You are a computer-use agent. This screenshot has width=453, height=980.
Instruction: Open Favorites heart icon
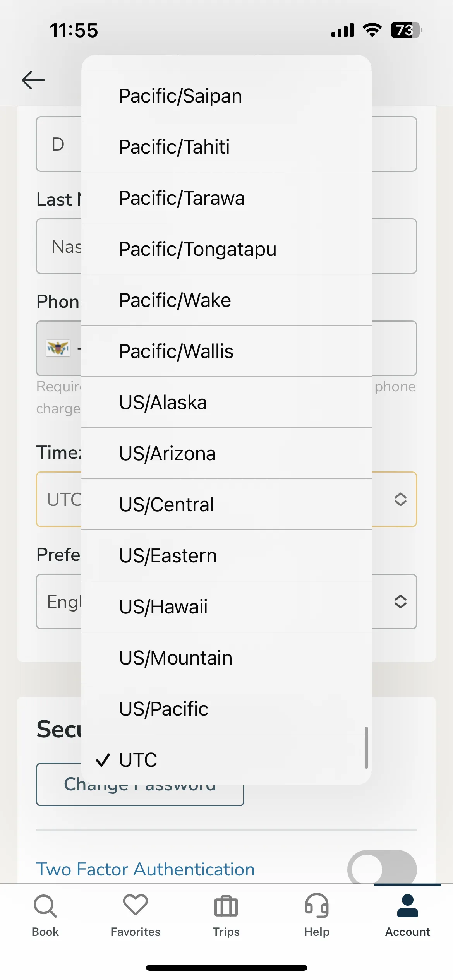coord(136,905)
